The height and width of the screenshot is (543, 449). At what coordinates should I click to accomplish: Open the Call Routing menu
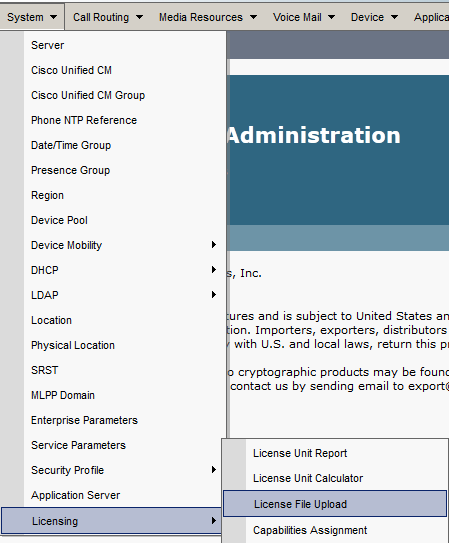click(108, 17)
